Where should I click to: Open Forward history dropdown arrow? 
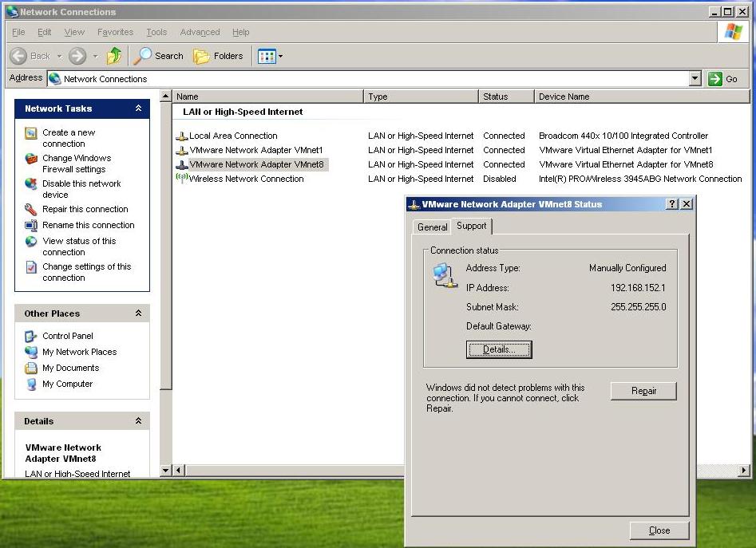tap(96, 57)
